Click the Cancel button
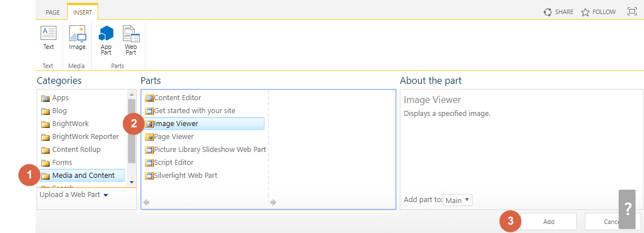Viewport: 644px width, 233px height. 612,222
